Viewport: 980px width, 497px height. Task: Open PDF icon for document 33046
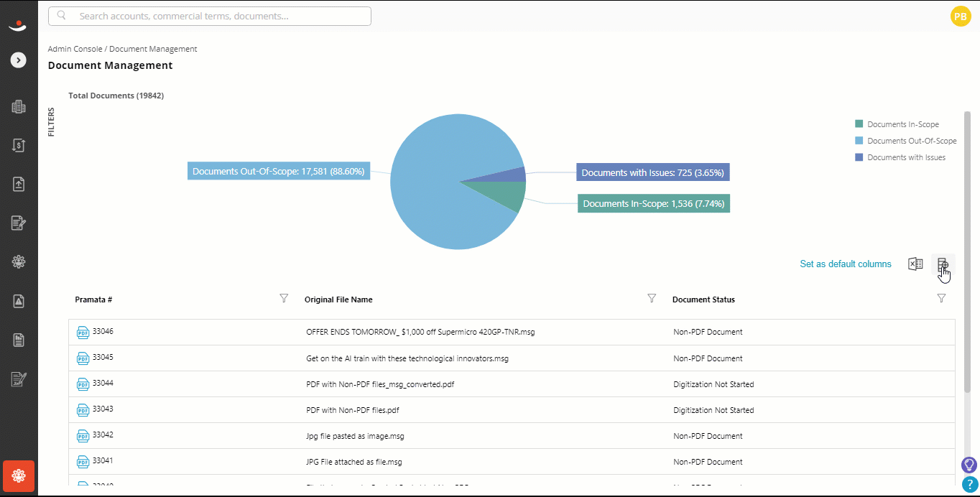point(83,333)
